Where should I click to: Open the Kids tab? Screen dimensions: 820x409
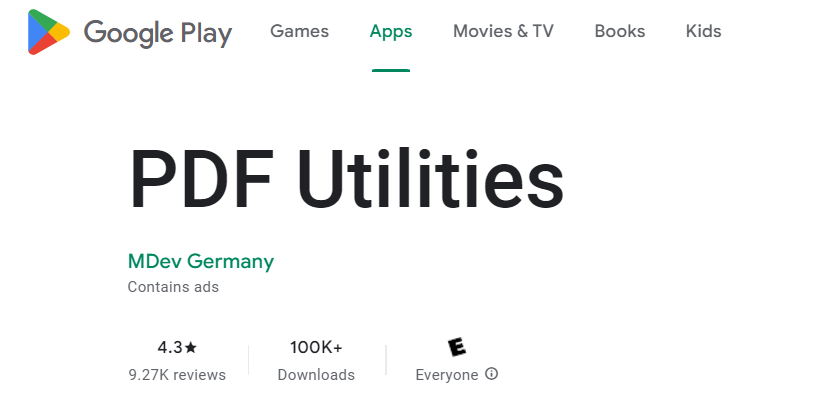pos(703,31)
